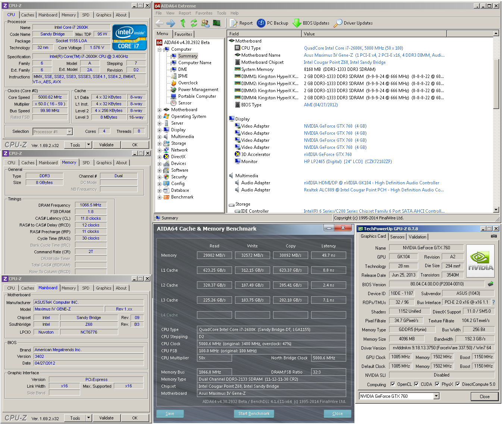Open Tools dropdown arrow in CPU-Z CPU window
The height and width of the screenshot is (425, 504).
coord(88,145)
